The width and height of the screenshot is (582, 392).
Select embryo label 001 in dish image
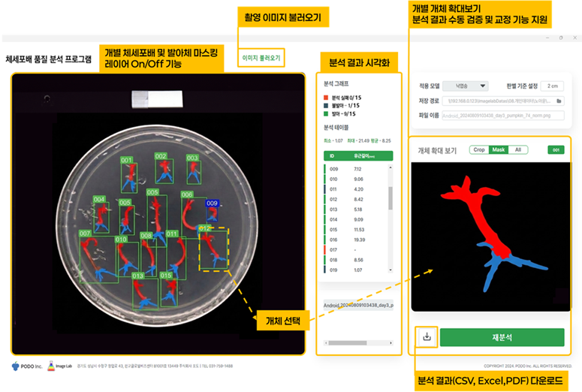point(127,160)
